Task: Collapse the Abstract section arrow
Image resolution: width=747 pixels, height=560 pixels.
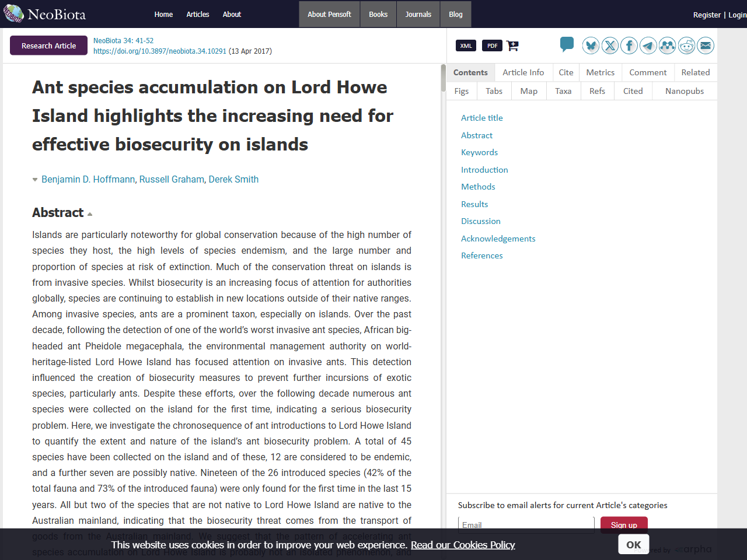Action: [89, 213]
